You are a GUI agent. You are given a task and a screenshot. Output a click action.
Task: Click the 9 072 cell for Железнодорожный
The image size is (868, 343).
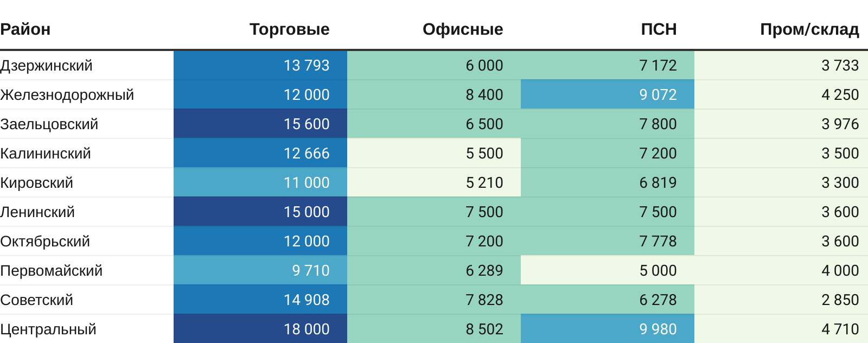658,95
